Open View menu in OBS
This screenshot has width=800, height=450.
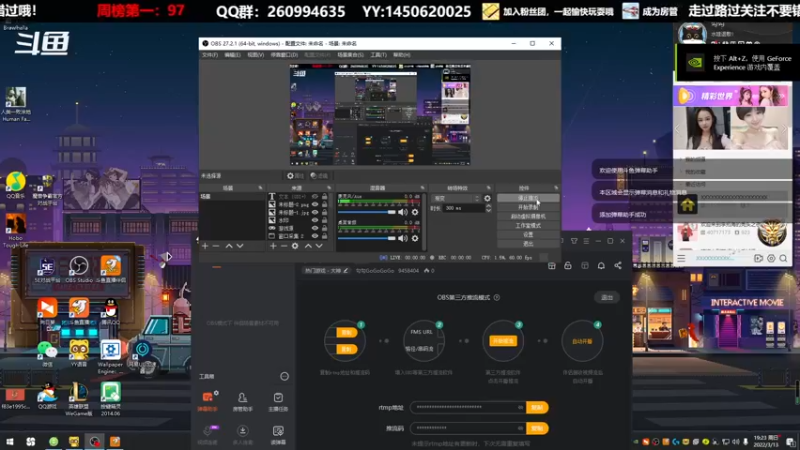[x=256, y=55]
